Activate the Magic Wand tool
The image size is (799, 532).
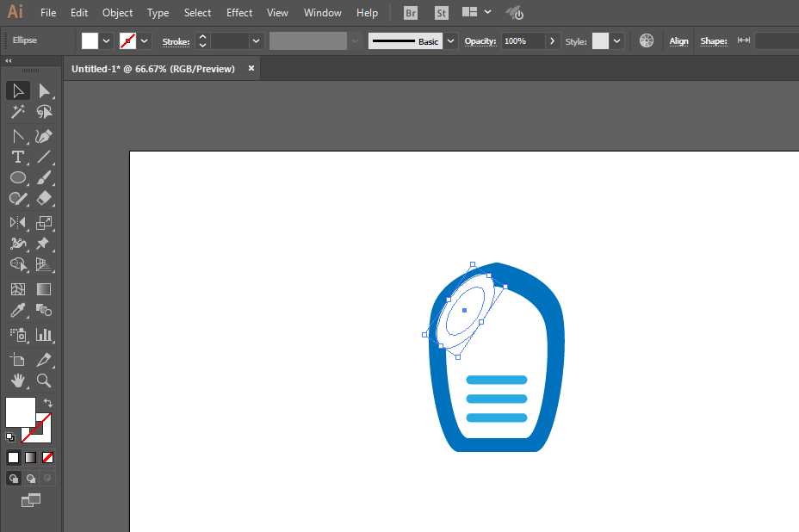[x=18, y=111]
